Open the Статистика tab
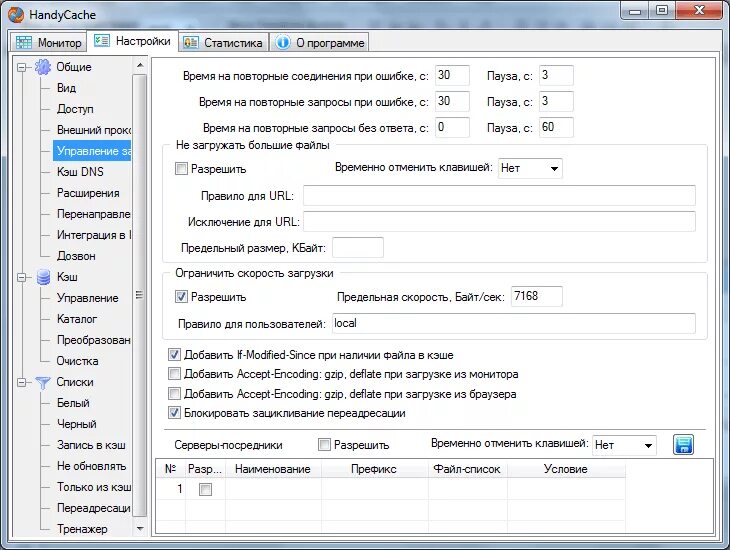This screenshot has width=730, height=550. (223, 42)
